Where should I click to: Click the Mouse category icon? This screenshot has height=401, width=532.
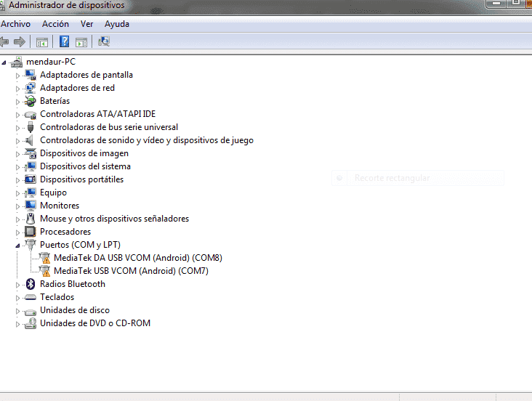coord(31,219)
